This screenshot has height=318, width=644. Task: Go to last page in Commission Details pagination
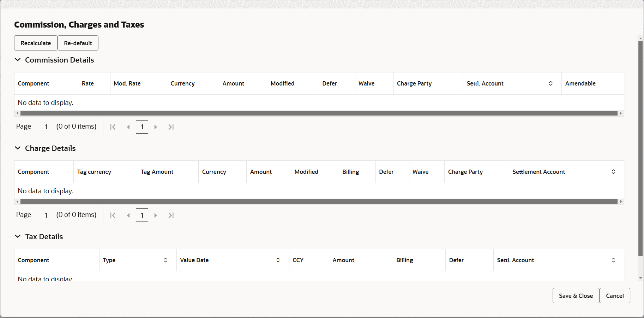click(x=171, y=127)
